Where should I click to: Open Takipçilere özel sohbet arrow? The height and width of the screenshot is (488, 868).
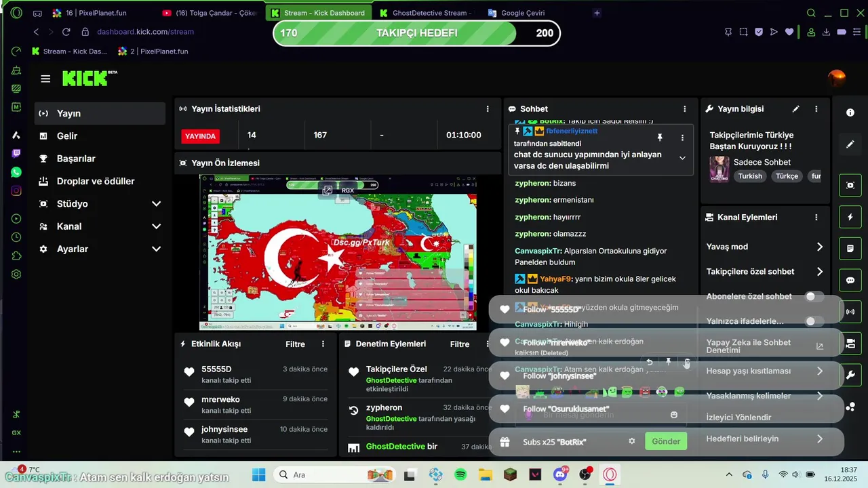[x=819, y=271]
